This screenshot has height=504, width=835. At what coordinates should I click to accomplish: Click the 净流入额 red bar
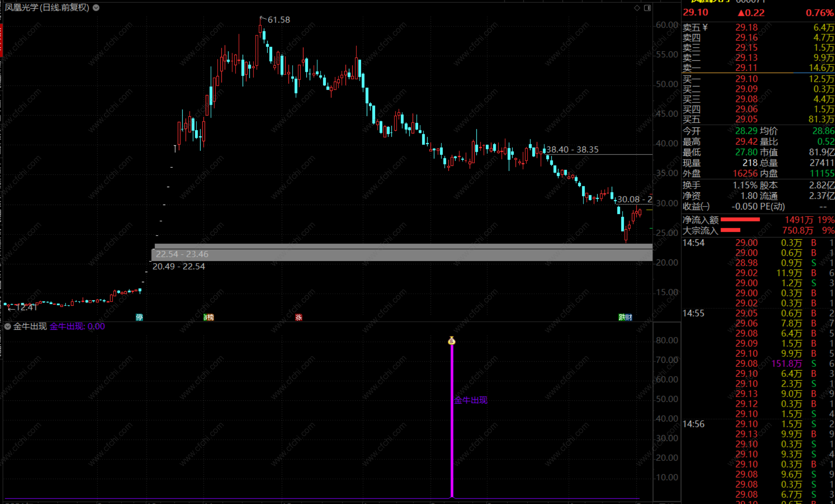(740, 220)
